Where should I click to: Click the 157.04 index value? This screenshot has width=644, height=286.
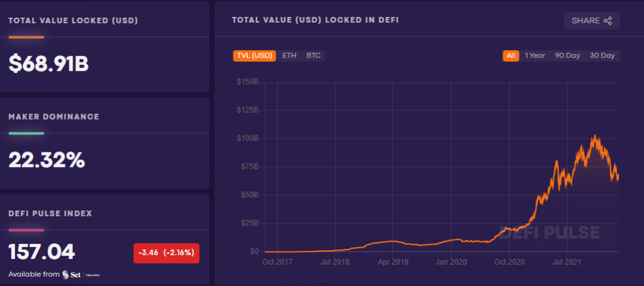coord(42,252)
